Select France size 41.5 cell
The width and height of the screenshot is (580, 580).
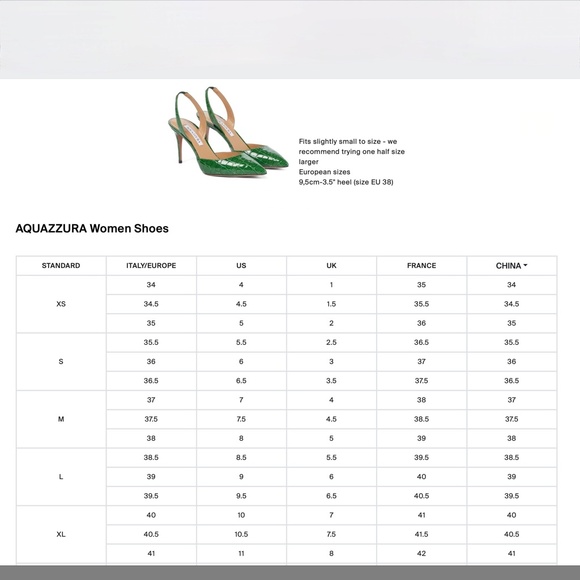tap(421, 535)
